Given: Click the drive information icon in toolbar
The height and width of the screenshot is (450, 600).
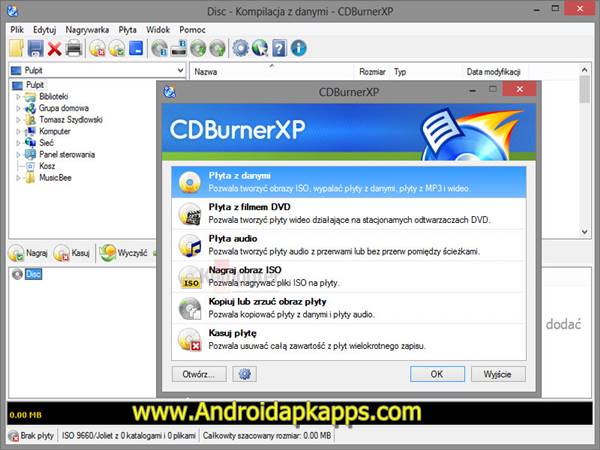Looking at the screenshot, I should (179, 49).
